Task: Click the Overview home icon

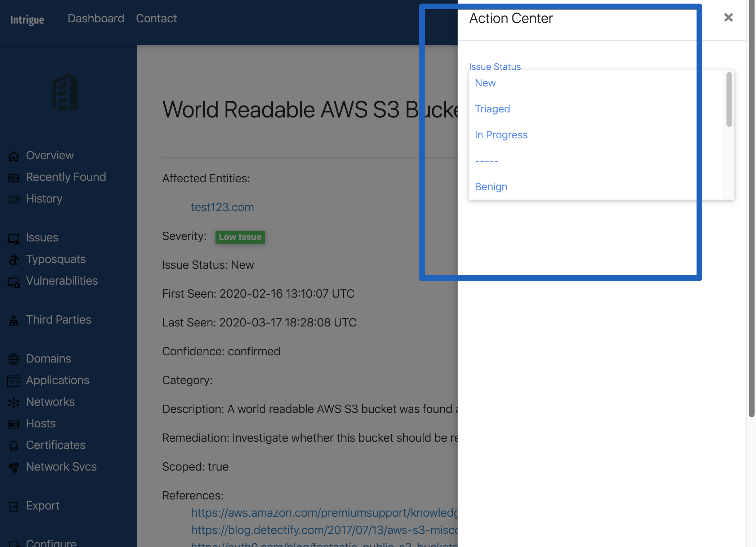Action: [x=14, y=156]
